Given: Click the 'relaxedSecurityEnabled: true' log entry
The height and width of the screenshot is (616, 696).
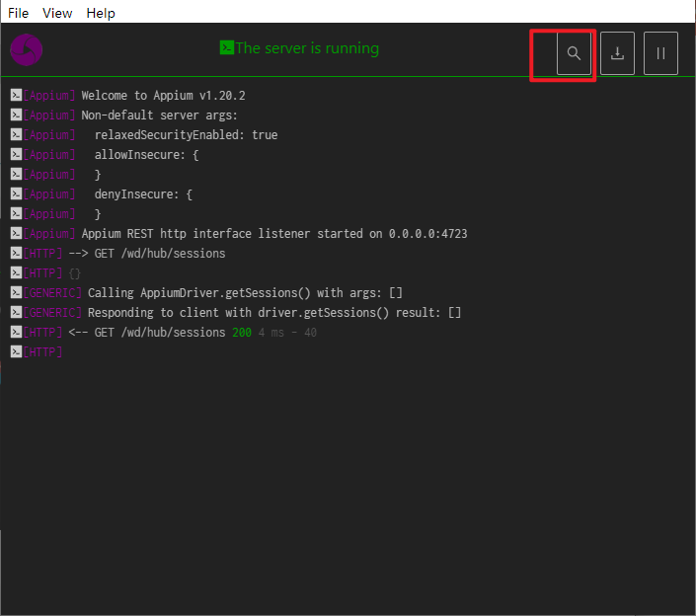Looking at the screenshot, I should click(x=186, y=135).
